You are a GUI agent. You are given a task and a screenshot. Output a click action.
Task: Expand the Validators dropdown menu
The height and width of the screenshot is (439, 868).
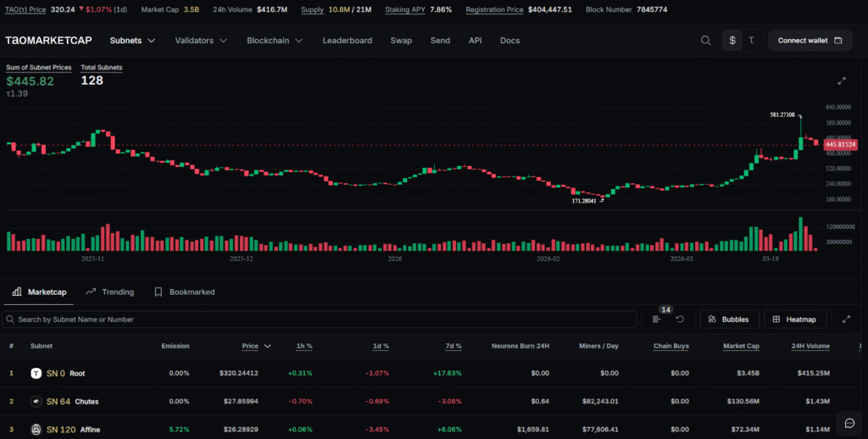(201, 41)
